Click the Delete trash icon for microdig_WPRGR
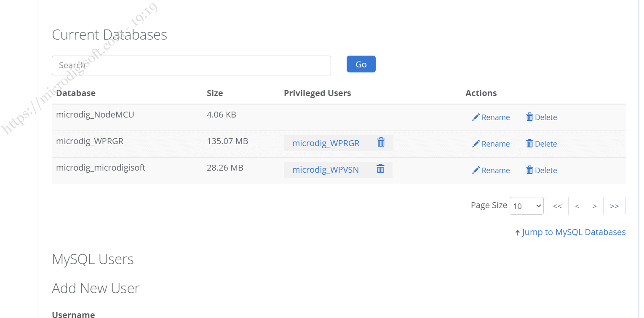Screen dimensions: 644x318 tap(530, 144)
